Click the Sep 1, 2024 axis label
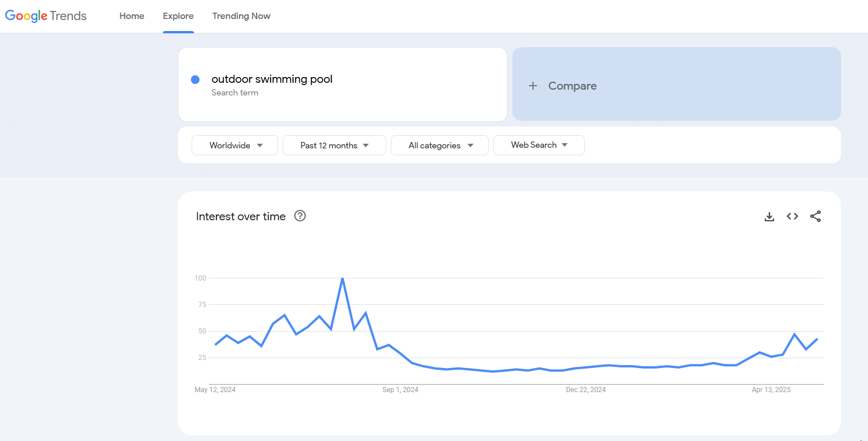868x441 pixels. [x=400, y=390]
